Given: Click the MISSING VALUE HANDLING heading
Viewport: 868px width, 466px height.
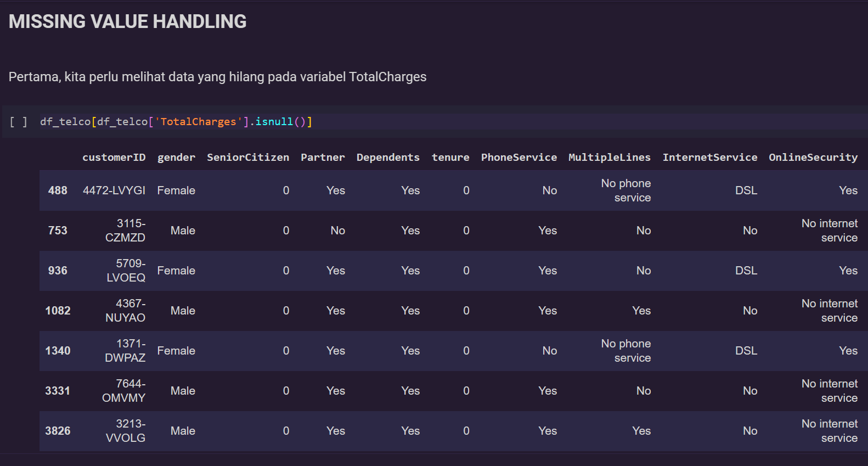Looking at the screenshot, I should 127,21.
